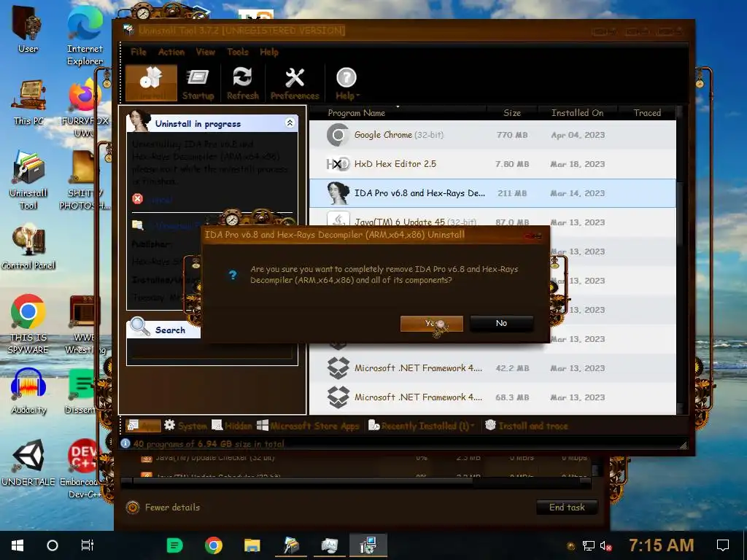The width and height of the screenshot is (747, 560).
Task: Click the 7:15 AM taskbar clock
Action: pos(661,545)
